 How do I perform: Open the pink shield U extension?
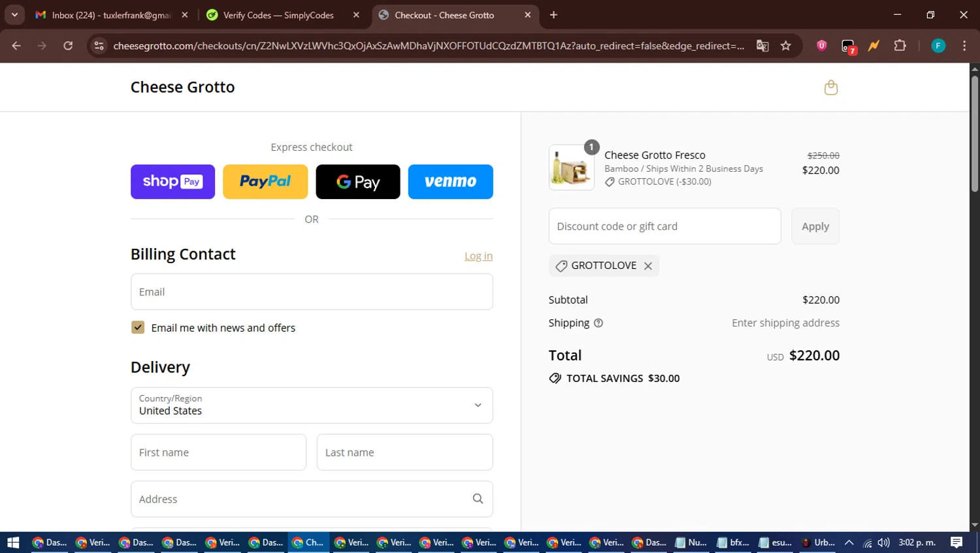(821, 46)
